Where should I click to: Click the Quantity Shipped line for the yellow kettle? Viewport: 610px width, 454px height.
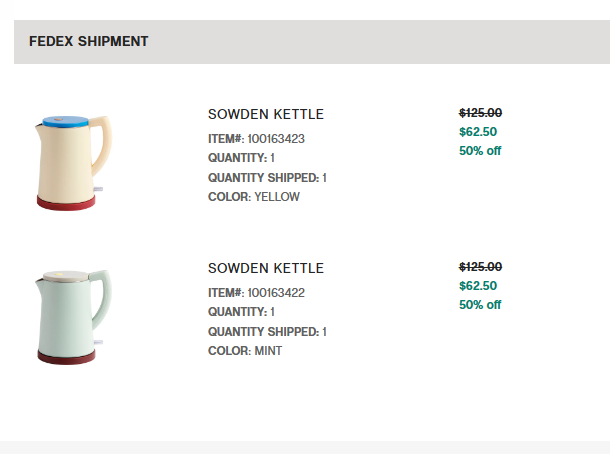pyautogui.click(x=267, y=178)
